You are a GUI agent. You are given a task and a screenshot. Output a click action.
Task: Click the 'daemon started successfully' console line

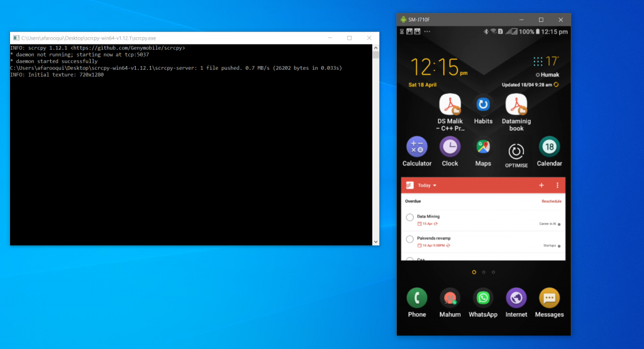coord(54,61)
